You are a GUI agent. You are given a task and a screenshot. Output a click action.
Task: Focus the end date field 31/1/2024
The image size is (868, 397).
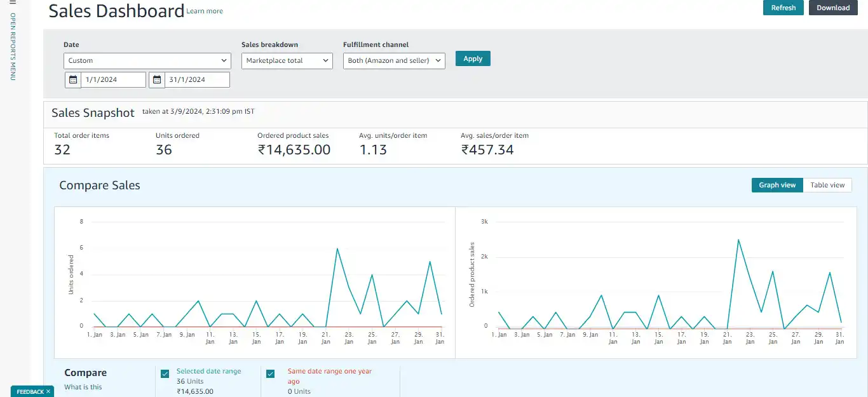[197, 80]
